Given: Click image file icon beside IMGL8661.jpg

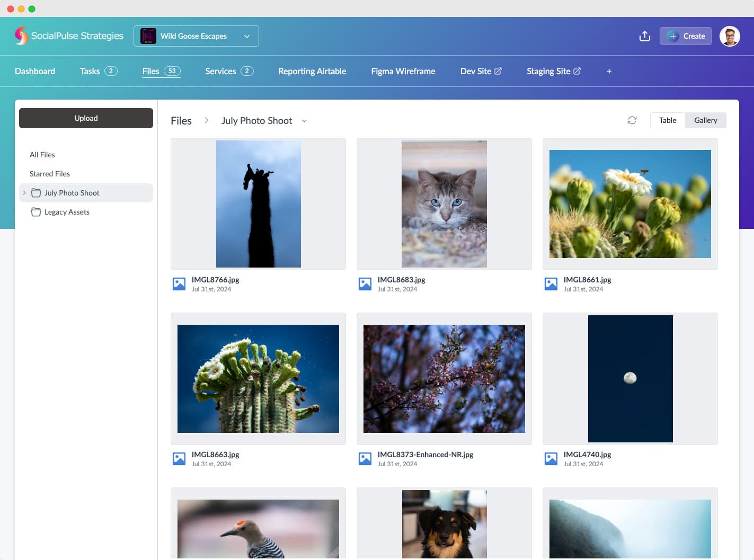Looking at the screenshot, I should (x=551, y=284).
